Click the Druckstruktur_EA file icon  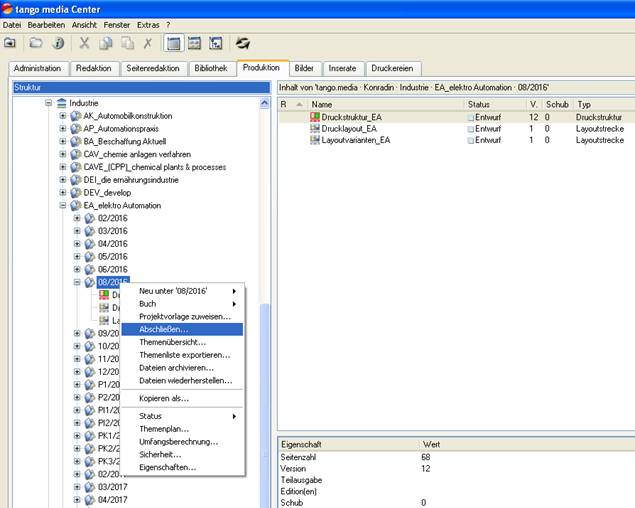point(314,117)
